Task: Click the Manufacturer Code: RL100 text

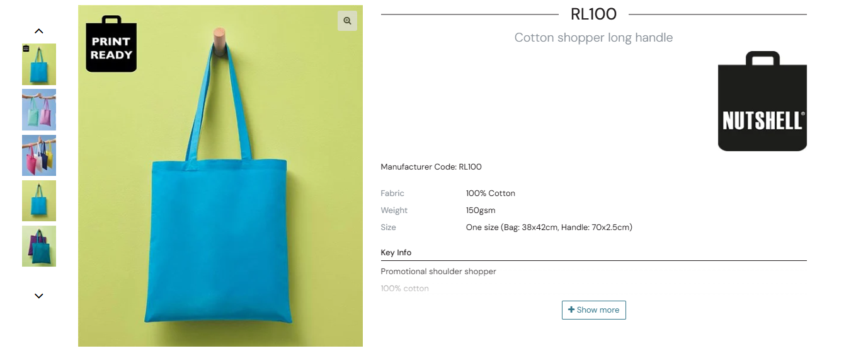Action: (431, 167)
